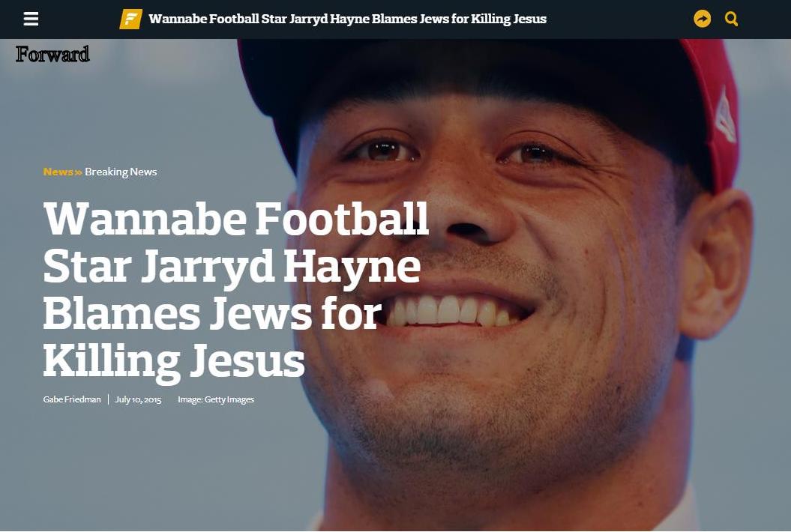Click author name Gabe Friedman

click(72, 399)
